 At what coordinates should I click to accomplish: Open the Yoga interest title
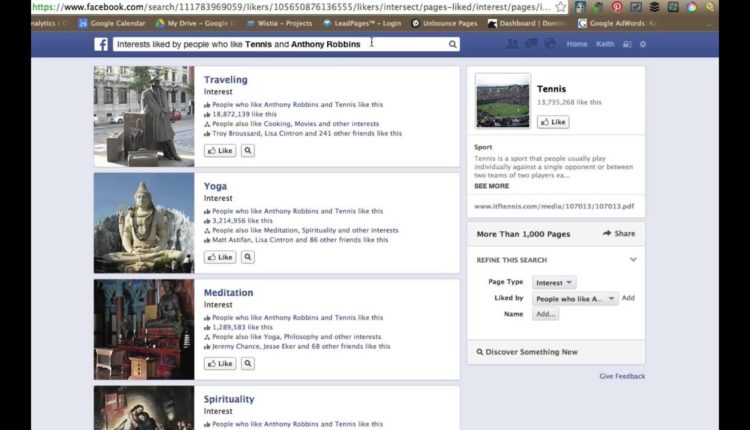(x=215, y=187)
